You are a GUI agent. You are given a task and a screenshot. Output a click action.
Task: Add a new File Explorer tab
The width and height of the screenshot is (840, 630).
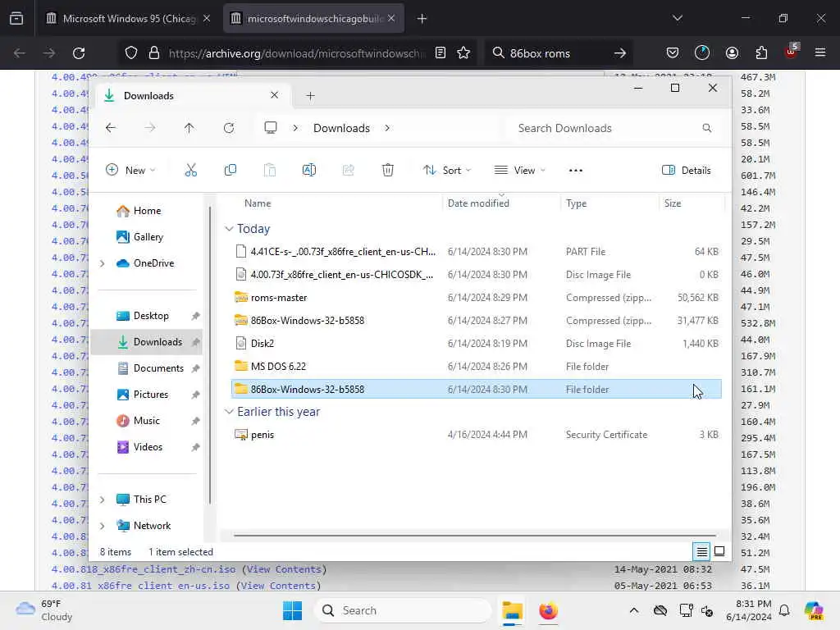pos(310,96)
